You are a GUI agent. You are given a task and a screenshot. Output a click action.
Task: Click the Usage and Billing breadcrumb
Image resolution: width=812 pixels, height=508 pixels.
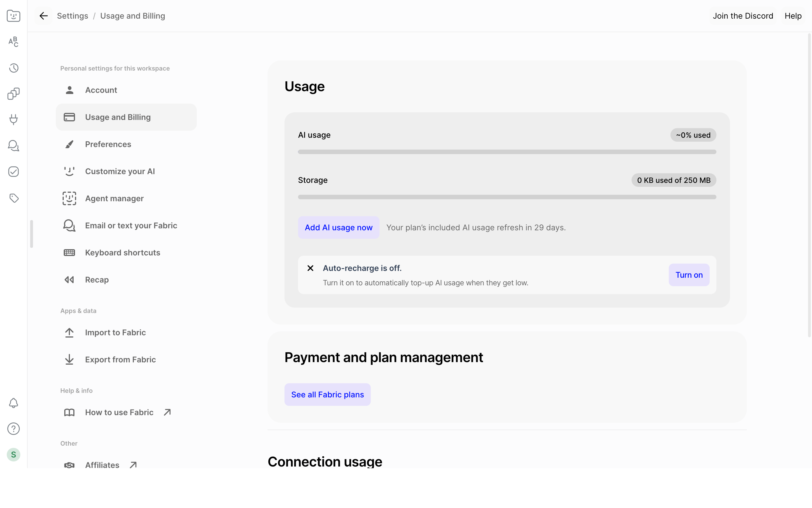(x=133, y=16)
